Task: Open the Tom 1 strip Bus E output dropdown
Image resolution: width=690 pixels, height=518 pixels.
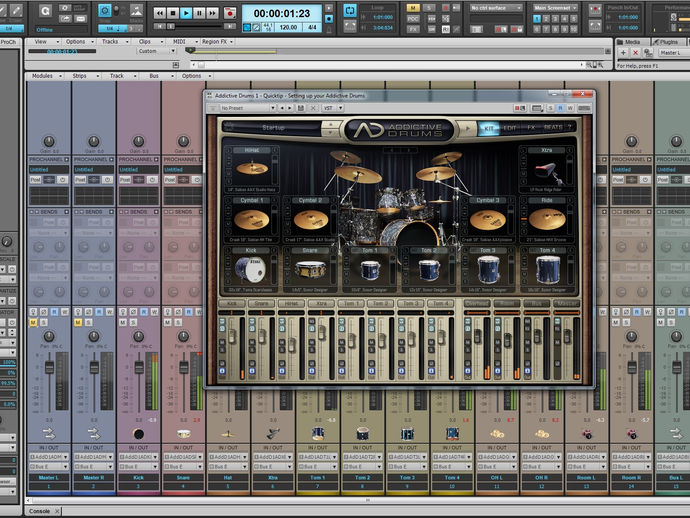Action: pyautogui.click(x=318, y=467)
